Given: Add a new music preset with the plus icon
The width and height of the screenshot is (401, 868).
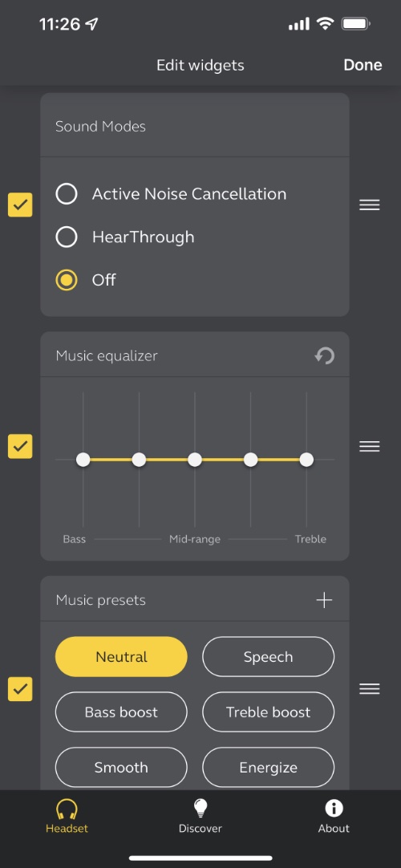Looking at the screenshot, I should (x=324, y=600).
